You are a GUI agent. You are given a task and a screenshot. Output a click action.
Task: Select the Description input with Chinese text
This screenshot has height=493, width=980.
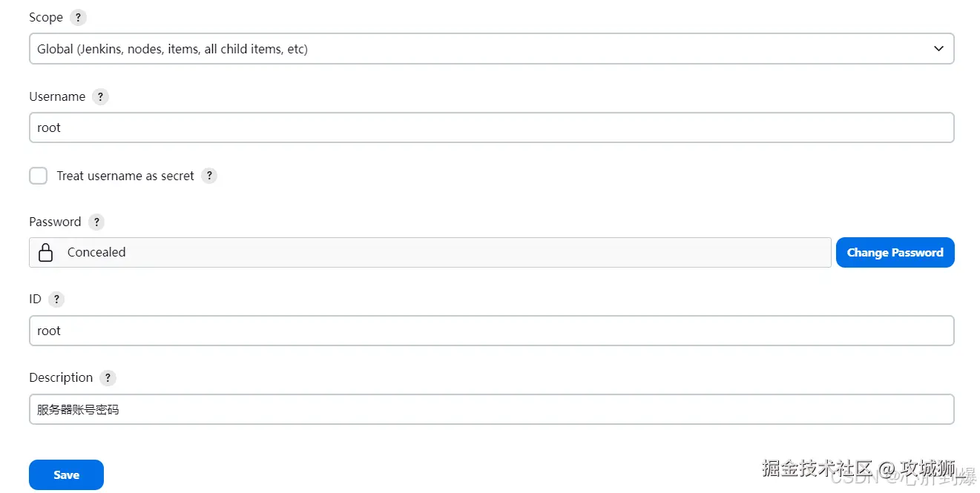491,409
